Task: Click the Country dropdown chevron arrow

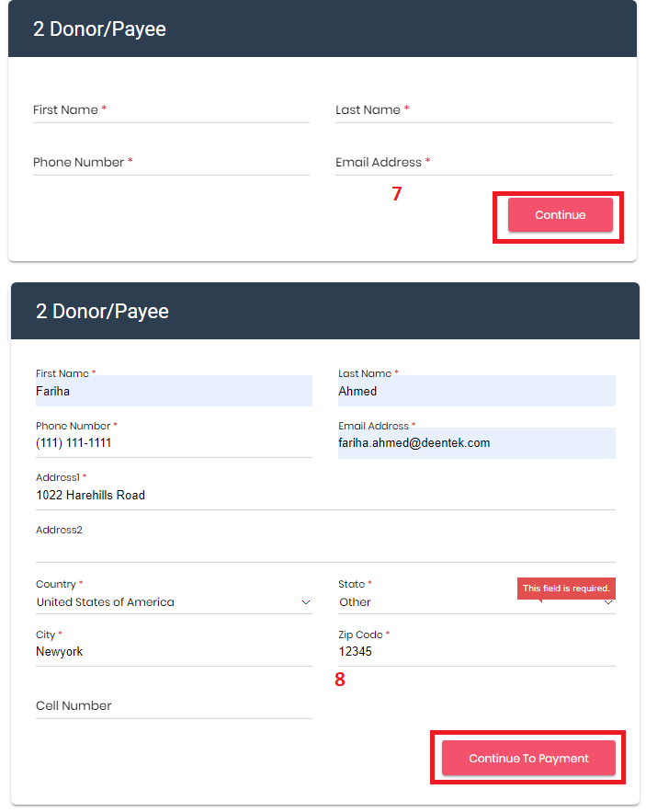Action: (306, 602)
